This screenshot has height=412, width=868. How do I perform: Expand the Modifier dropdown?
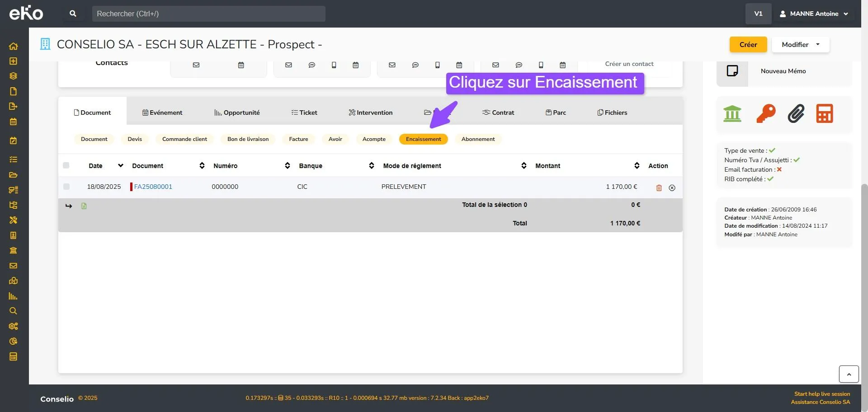(x=800, y=44)
